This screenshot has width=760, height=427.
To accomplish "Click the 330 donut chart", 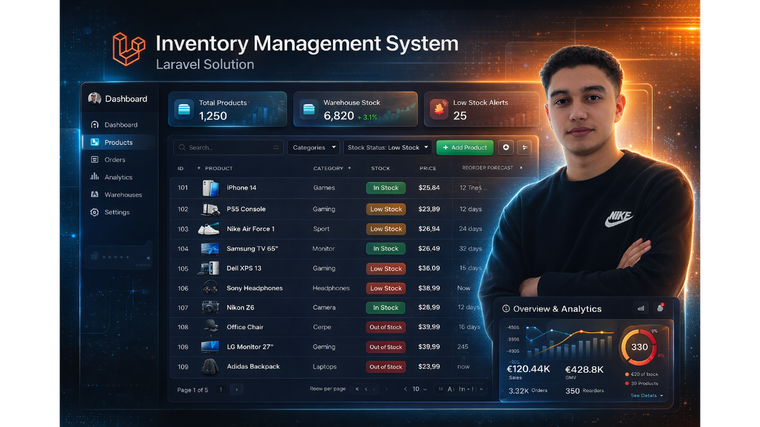I will point(639,347).
